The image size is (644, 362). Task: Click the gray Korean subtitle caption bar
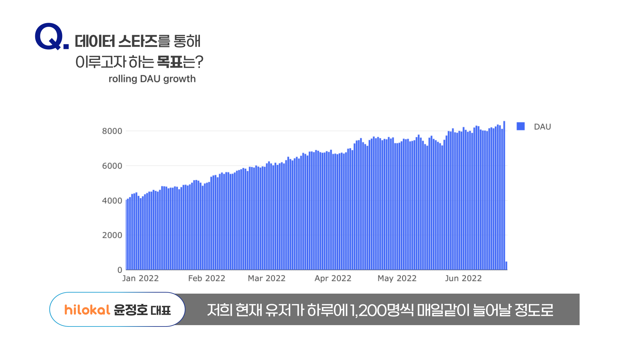click(380, 310)
